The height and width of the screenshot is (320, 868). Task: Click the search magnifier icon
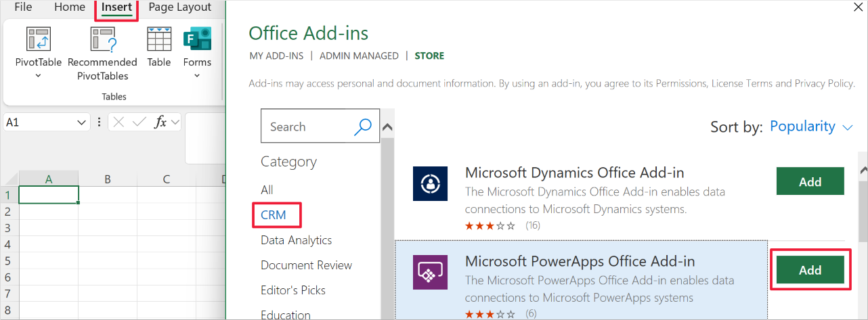pyautogui.click(x=363, y=127)
